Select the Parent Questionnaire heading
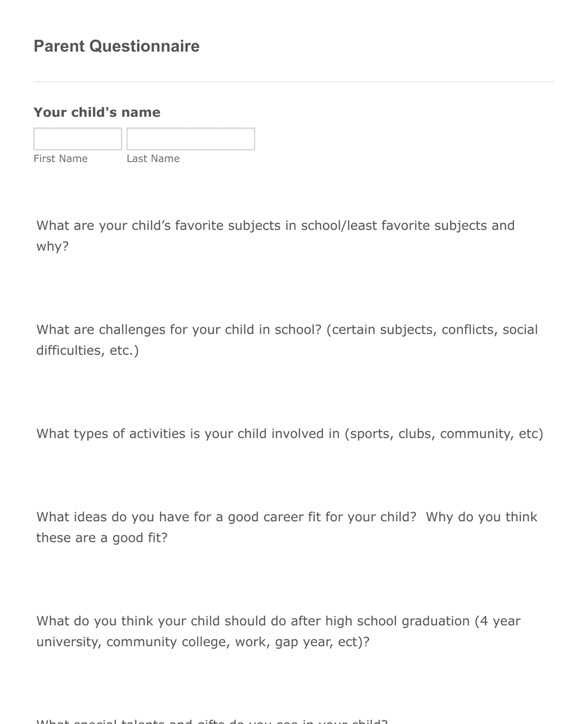 pos(116,46)
